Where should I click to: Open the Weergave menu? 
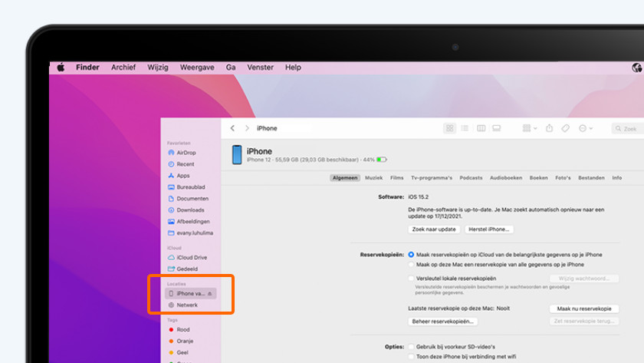197,68
